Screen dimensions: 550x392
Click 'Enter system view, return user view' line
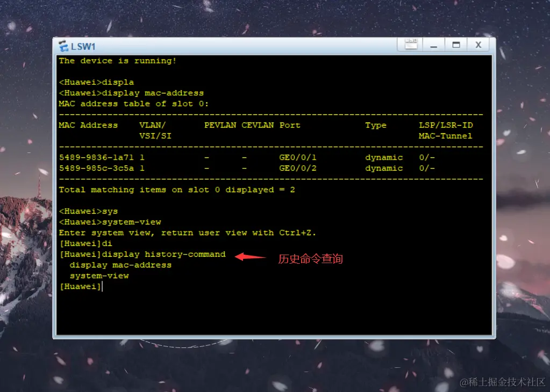pyautogui.click(x=187, y=233)
